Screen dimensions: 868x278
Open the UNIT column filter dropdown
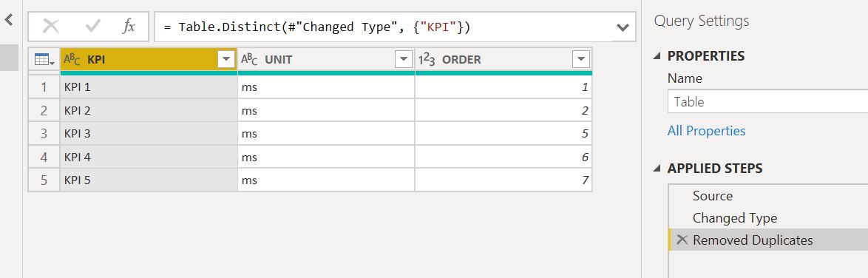click(x=404, y=59)
